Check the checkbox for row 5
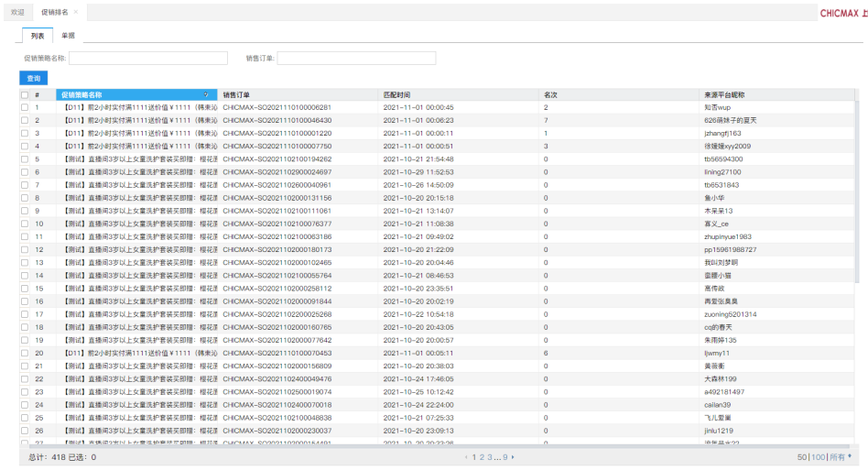 tap(25, 158)
